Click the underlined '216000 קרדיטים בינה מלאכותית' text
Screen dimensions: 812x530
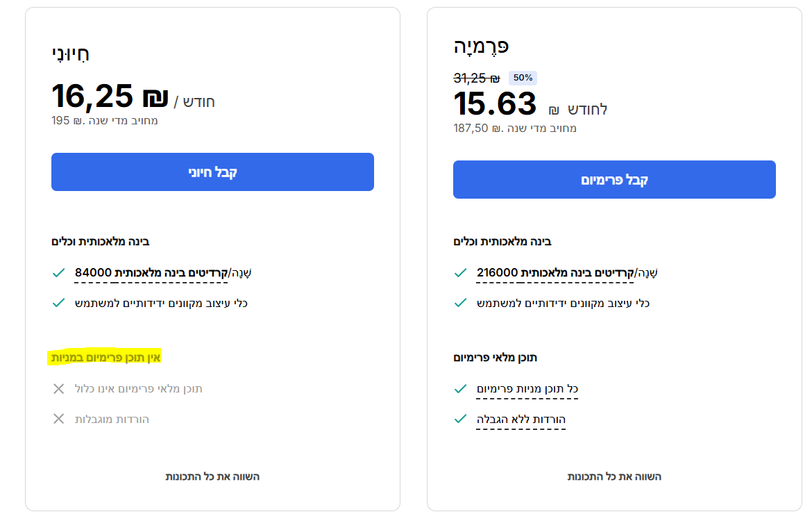click(x=555, y=272)
